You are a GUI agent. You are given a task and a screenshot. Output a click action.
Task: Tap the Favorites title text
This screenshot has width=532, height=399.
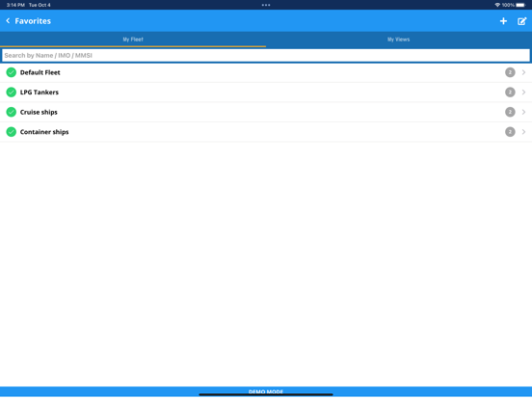[33, 21]
